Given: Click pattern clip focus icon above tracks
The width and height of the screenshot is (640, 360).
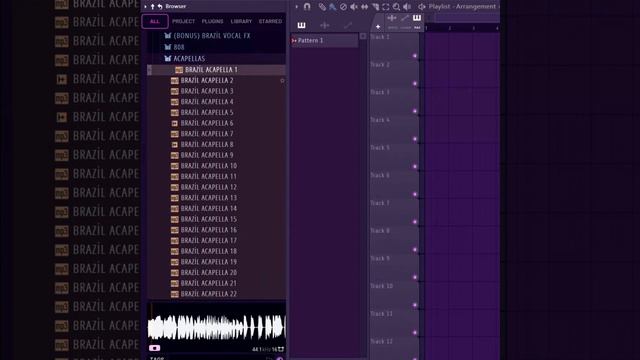Looking at the screenshot, I should tap(417, 18).
